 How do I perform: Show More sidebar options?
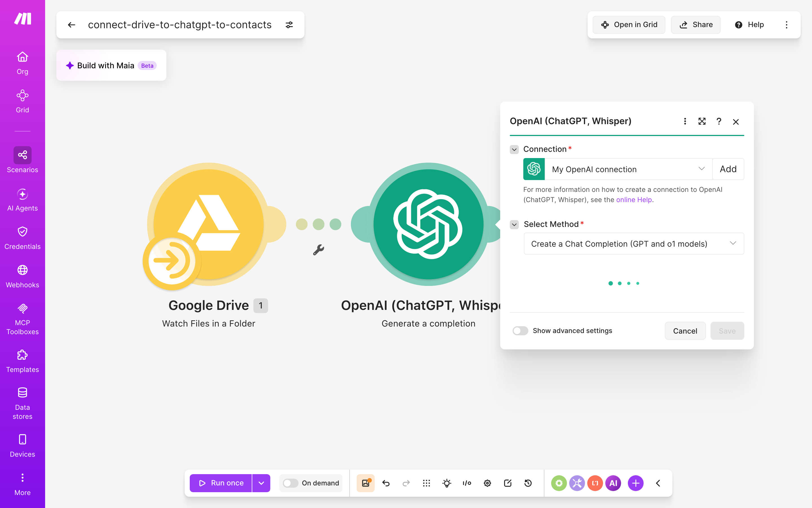click(x=23, y=484)
